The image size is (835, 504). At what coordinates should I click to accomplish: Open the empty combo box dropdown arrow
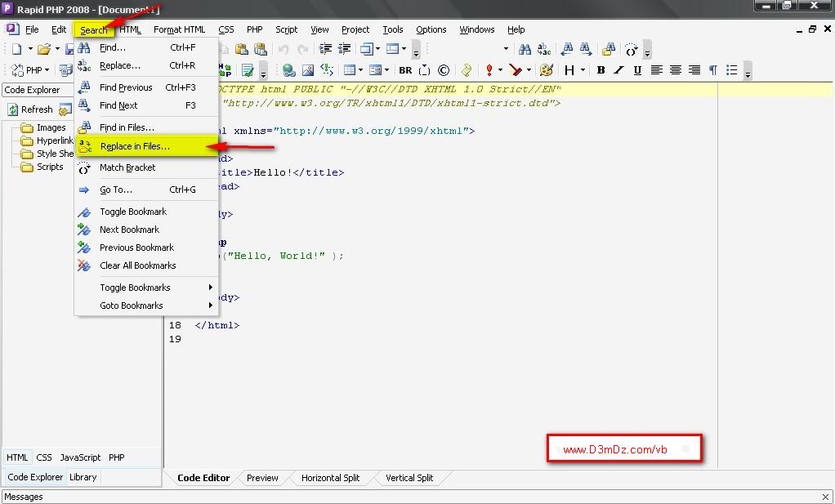tap(506, 49)
